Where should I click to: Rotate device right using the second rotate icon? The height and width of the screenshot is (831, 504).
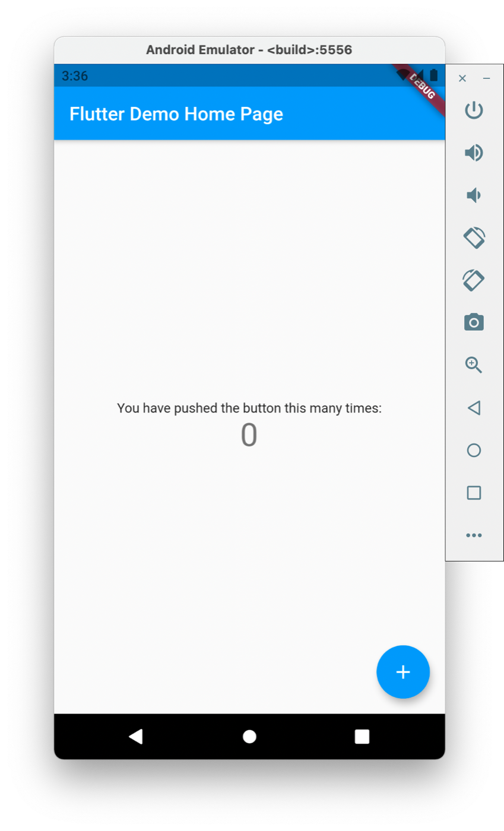(474, 280)
